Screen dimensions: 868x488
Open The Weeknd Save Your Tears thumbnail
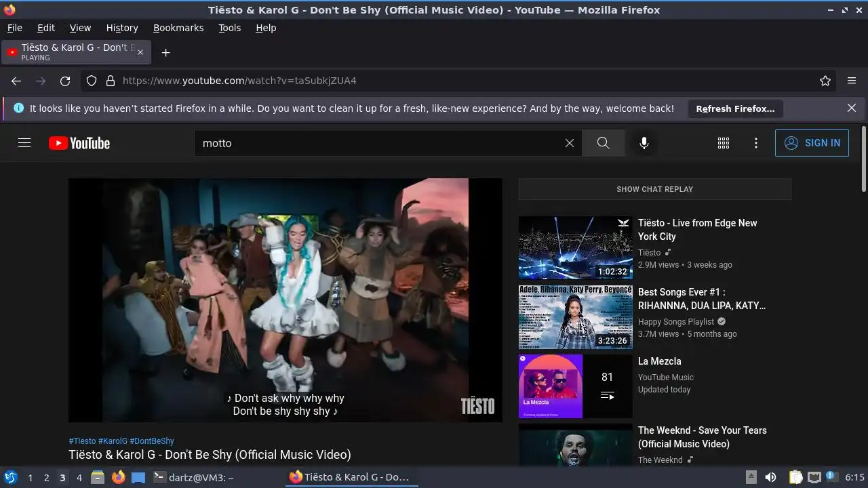point(575,445)
